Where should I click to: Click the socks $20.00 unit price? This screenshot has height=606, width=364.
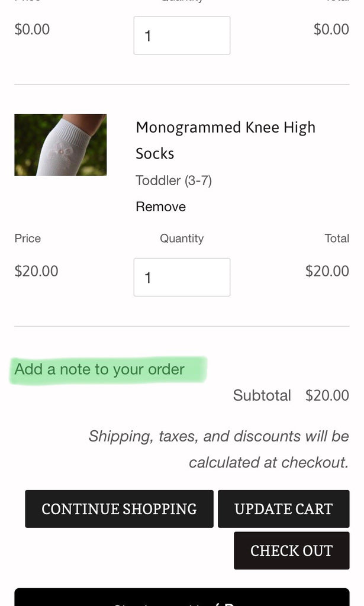coord(37,271)
